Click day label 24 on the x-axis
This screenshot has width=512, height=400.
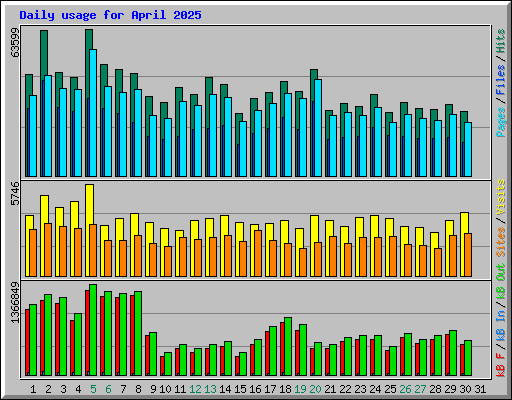[x=375, y=389]
